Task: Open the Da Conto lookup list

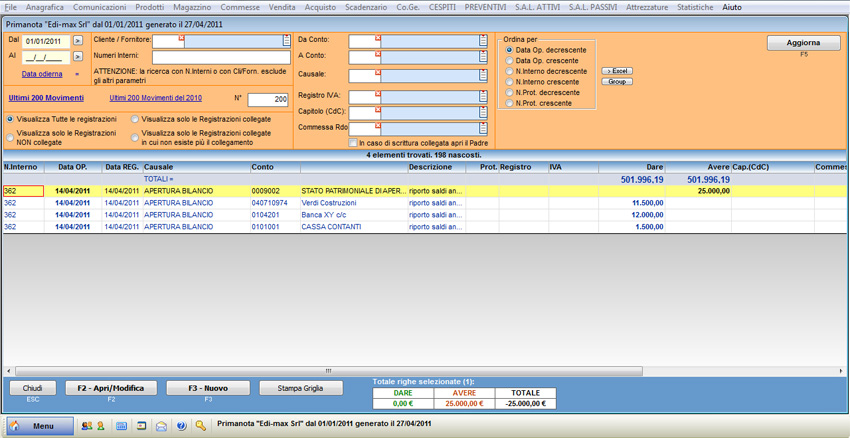Action: point(484,41)
